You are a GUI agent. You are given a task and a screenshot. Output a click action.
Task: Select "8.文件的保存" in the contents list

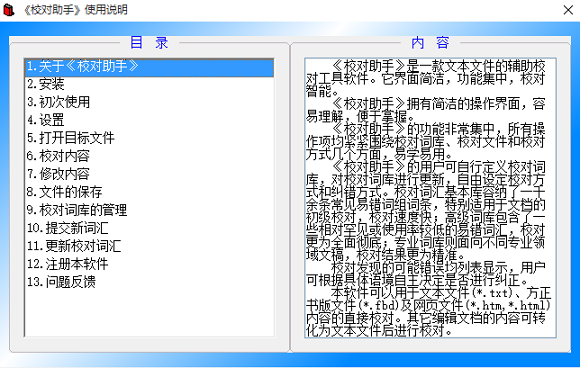pyautogui.click(x=150, y=192)
